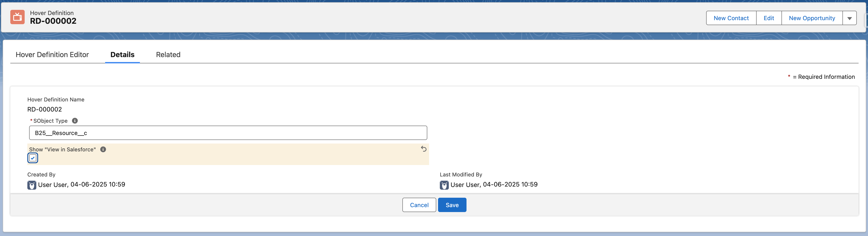The width and height of the screenshot is (868, 236).
Task: Click the info icon beside Show "View in Salesforce"
Action: coord(103,150)
